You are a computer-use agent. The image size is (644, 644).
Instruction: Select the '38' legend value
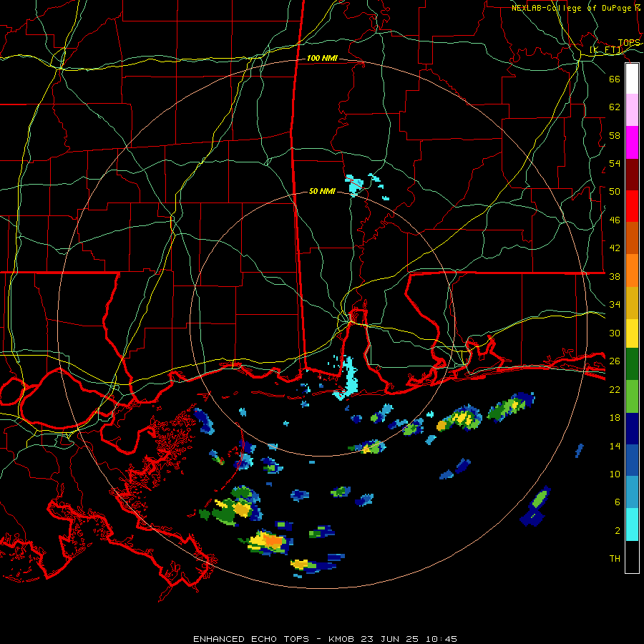pyautogui.click(x=615, y=277)
